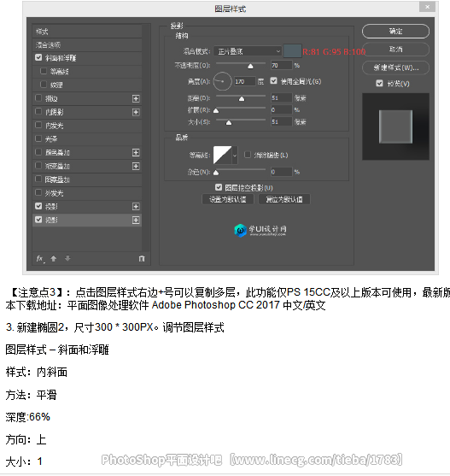
Task: Click the angle input field showing 170
Action: click(244, 81)
